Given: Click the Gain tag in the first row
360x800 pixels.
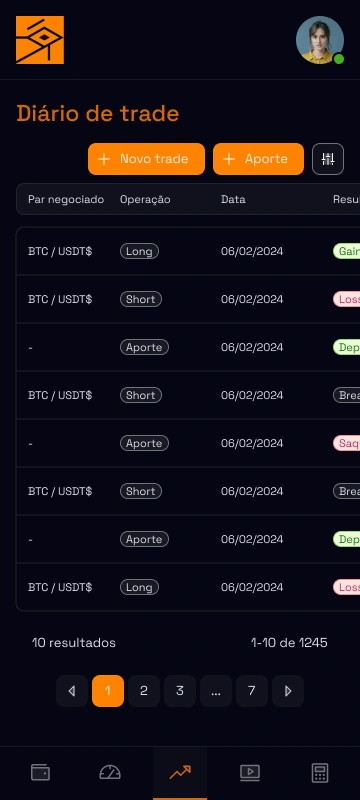Looking at the screenshot, I should click(347, 251).
